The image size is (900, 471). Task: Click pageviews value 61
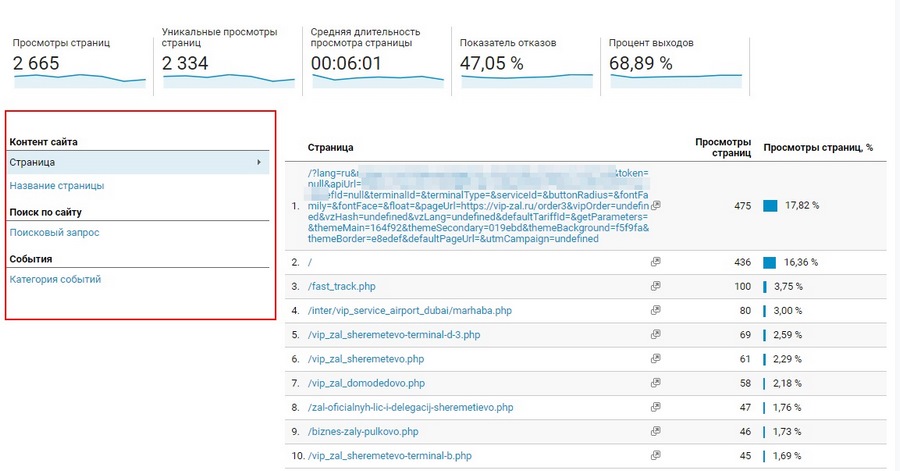pos(745,359)
